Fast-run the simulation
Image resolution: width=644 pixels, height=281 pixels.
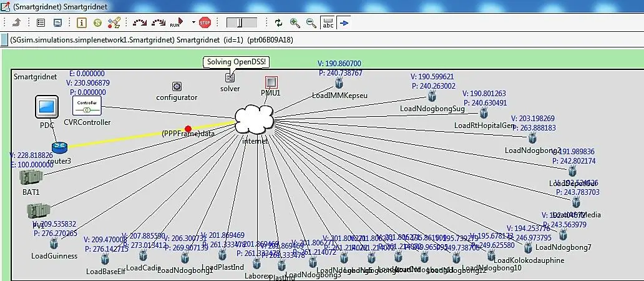point(159,23)
